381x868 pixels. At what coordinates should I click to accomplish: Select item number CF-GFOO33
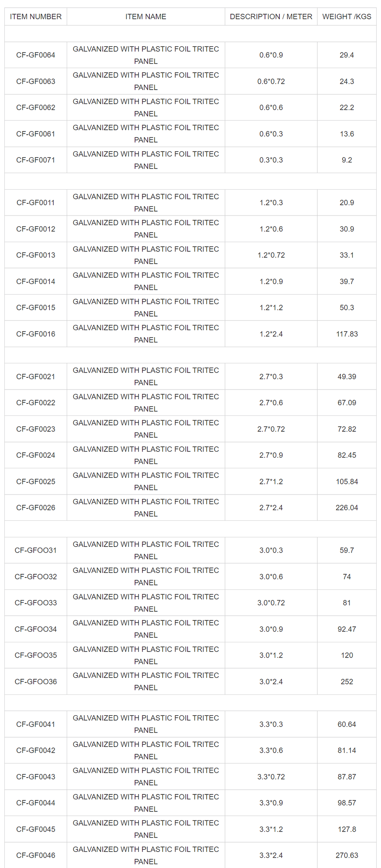(x=36, y=603)
